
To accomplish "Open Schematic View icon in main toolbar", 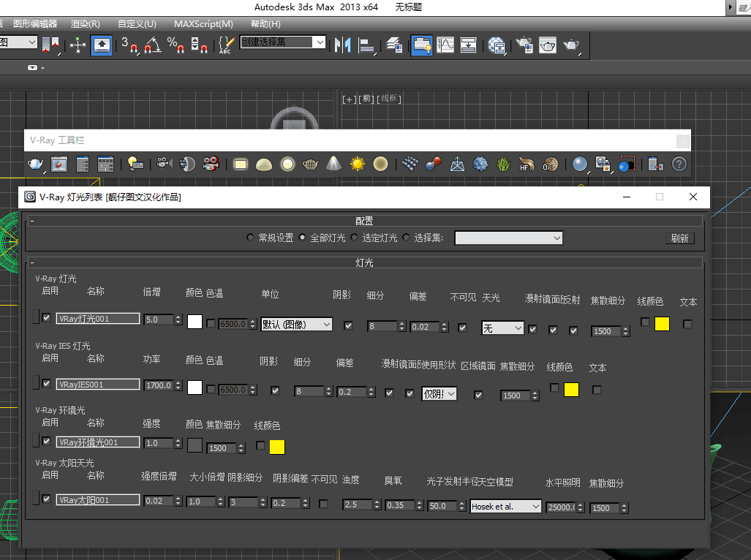I will pyautogui.click(x=468, y=45).
